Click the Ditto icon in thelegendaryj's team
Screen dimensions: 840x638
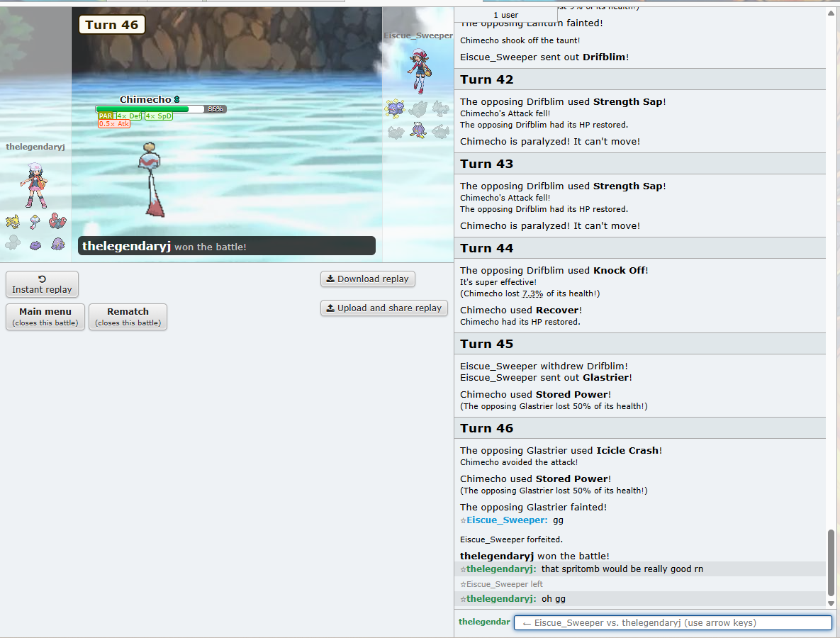coord(35,245)
